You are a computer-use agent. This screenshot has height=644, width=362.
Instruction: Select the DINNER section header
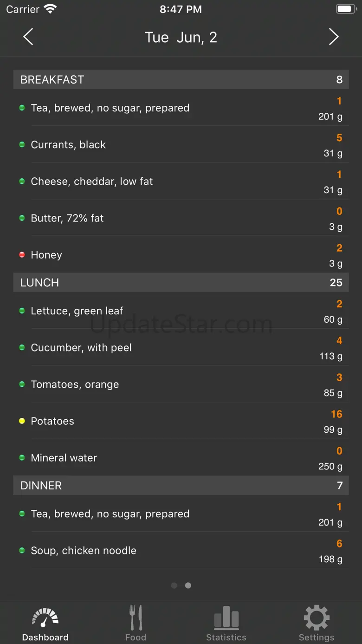[181, 486]
